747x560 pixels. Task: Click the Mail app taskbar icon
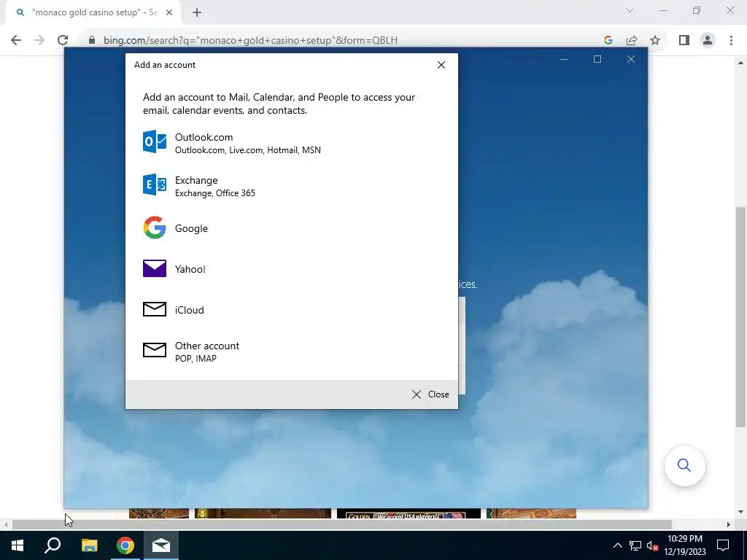point(161,545)
